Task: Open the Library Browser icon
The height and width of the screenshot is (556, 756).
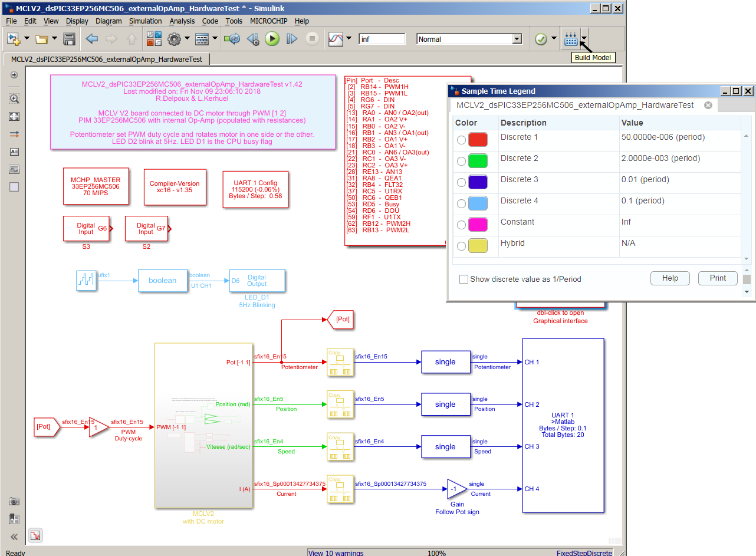Action: point(154,40)
